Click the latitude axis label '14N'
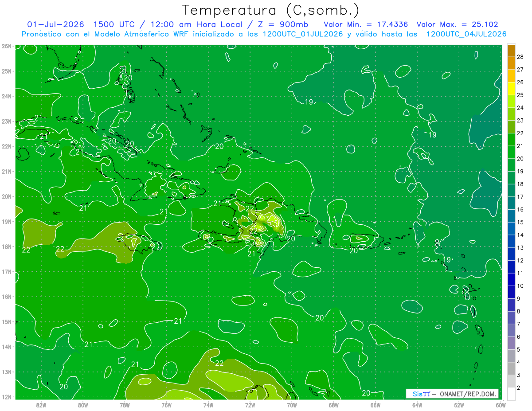 coord(7,347)
